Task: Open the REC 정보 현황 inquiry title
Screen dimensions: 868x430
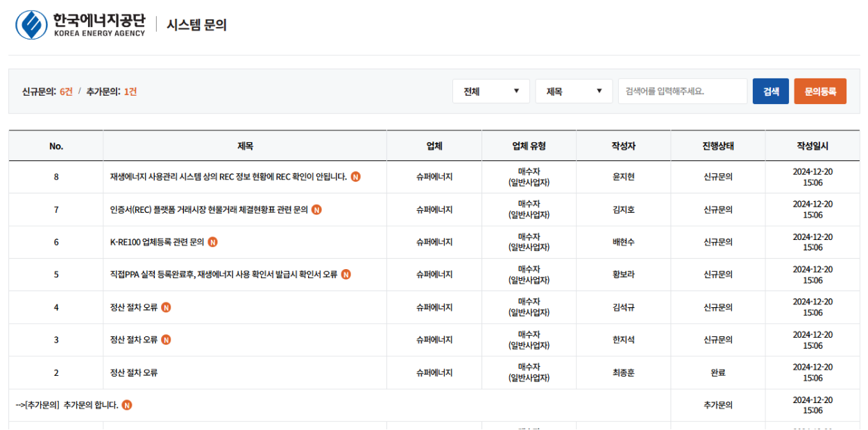Action: [x=228, y=177]
